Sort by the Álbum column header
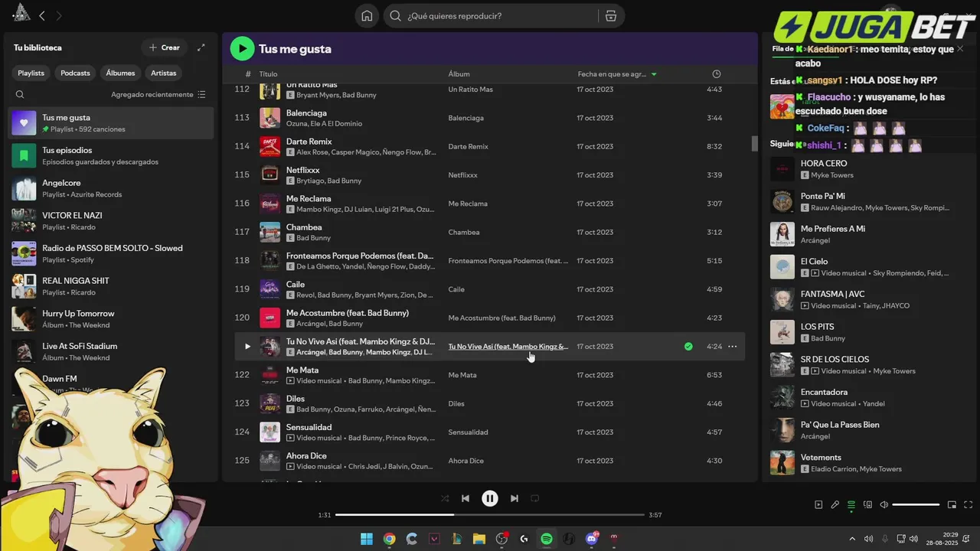Viewport: 980px width, 551px height. tap(459, 74)
